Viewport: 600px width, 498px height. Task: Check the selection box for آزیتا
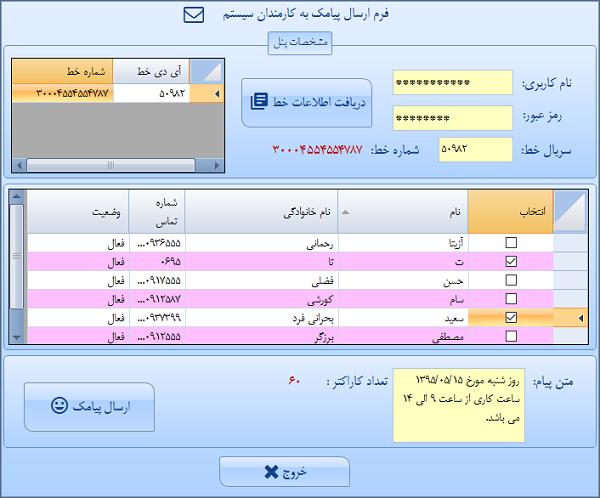(x=511, y=242)
